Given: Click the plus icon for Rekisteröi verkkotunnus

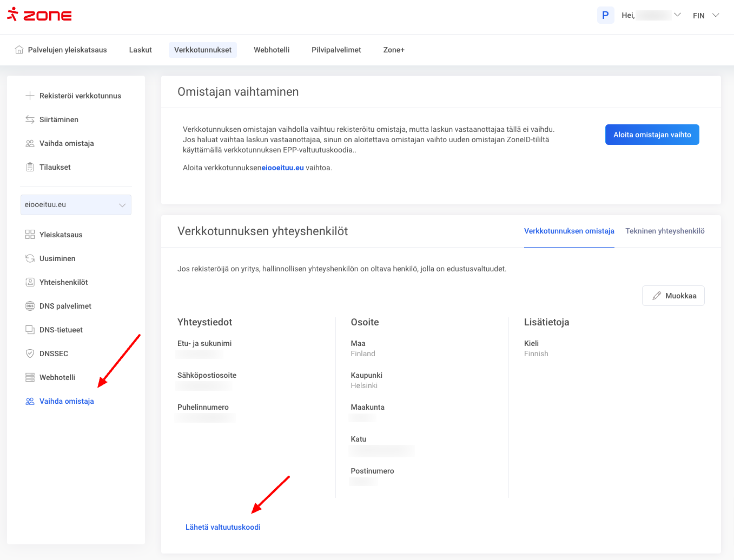Looking at the screenshot, I should tap(30, 96).
